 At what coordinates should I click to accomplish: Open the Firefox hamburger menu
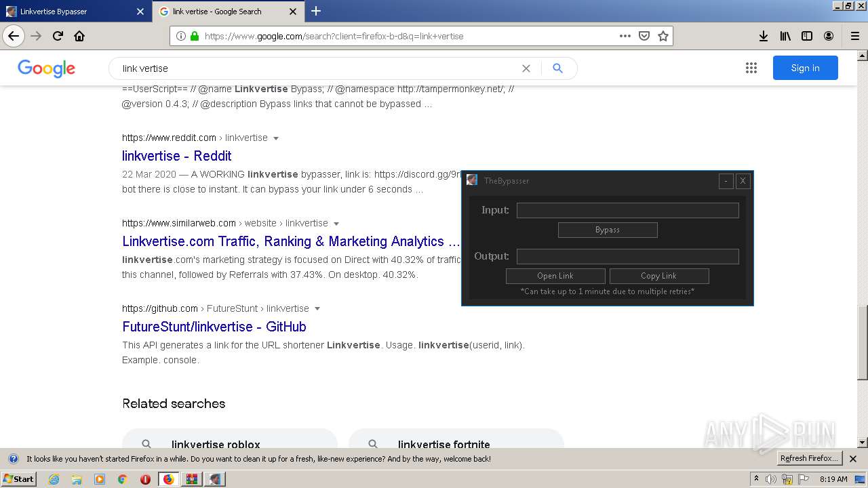854,36
